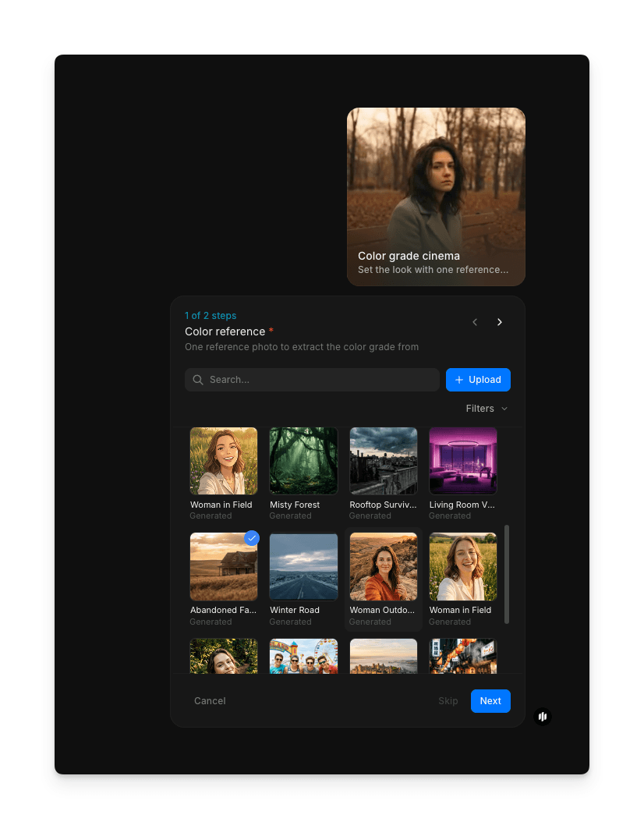Click the image gallery vertical scrollbar

pyautogui.click(x=507, y=574)
